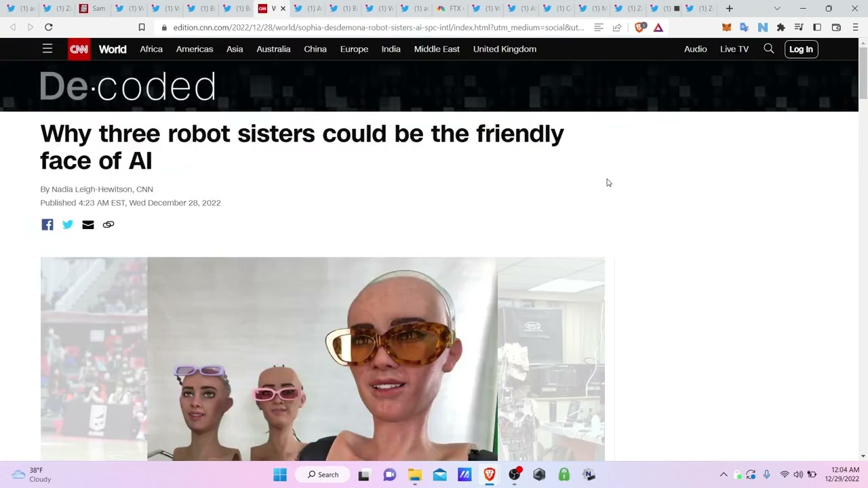Click the Log In button
868x488 pixels.
point(801,49)
